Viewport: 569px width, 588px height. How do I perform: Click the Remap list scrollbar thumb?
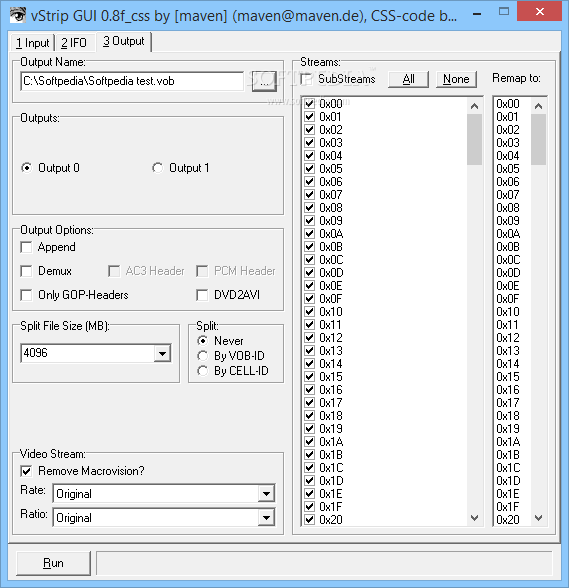click(539, 140)
